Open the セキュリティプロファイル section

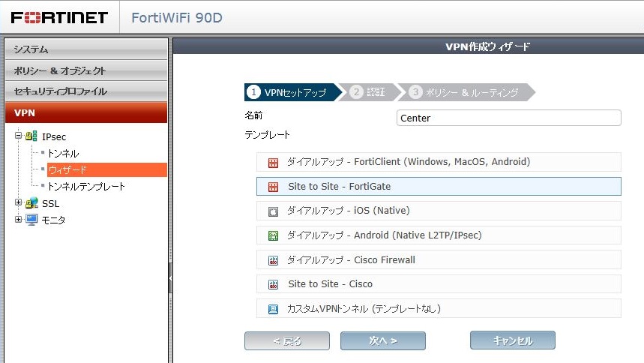pyautogui.click(x=86, y=91)
